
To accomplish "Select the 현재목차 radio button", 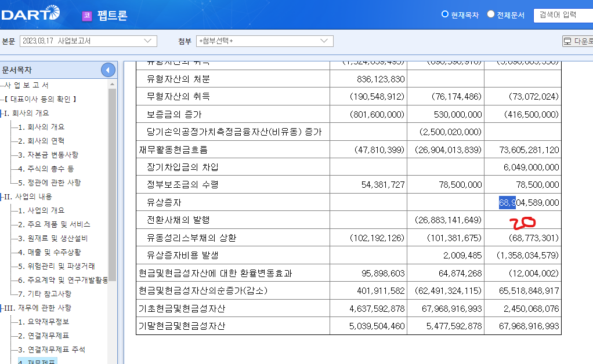I will tap(444, 15).
